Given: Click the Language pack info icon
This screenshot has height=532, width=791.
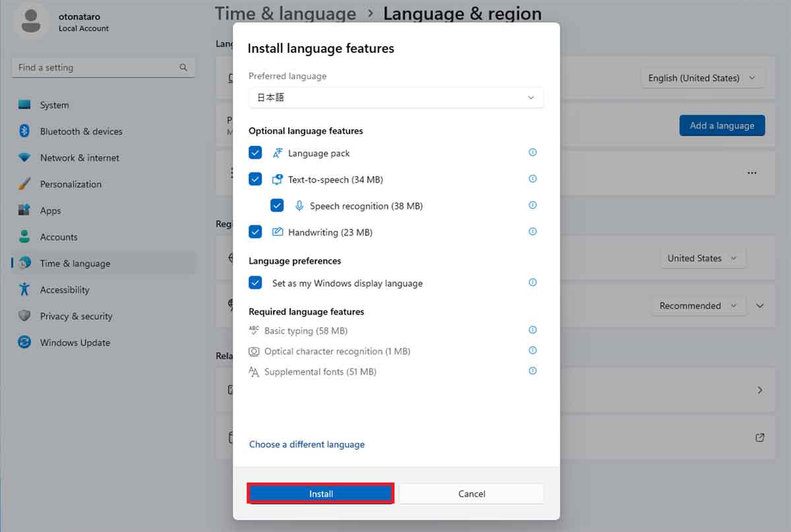Looking at the screenshot, I should click(x=533, y=152).
